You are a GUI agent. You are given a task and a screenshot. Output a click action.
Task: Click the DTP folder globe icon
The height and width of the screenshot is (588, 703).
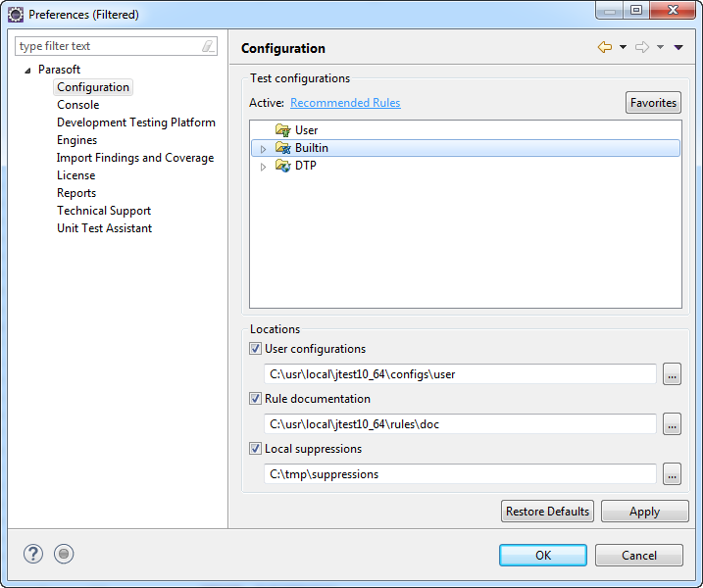click(283, 166)
